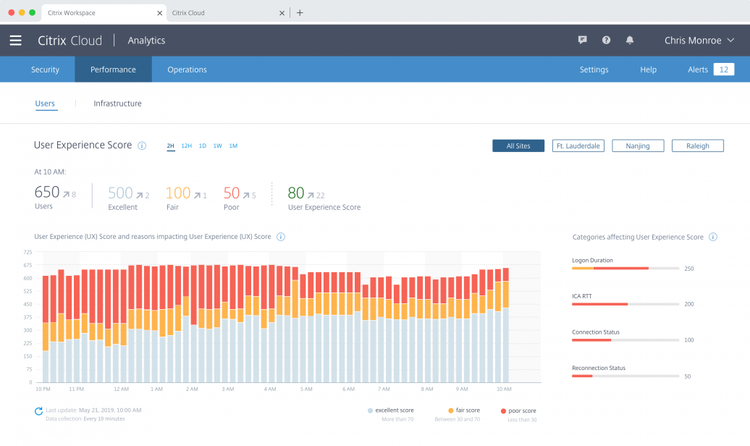Click the Logon Duration label
The width and height of the screenshot is (750, 446).
pos(592,260)
